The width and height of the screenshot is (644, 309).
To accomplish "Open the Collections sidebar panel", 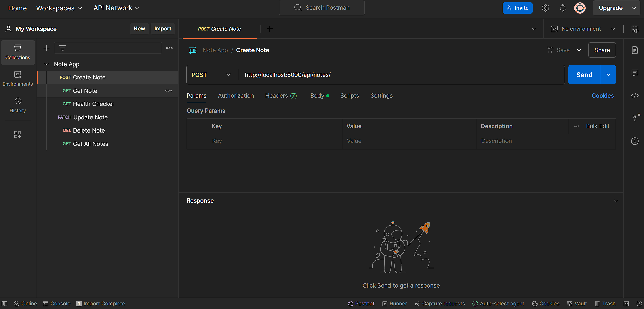I will pyautogui.click(x=18, y=53).
